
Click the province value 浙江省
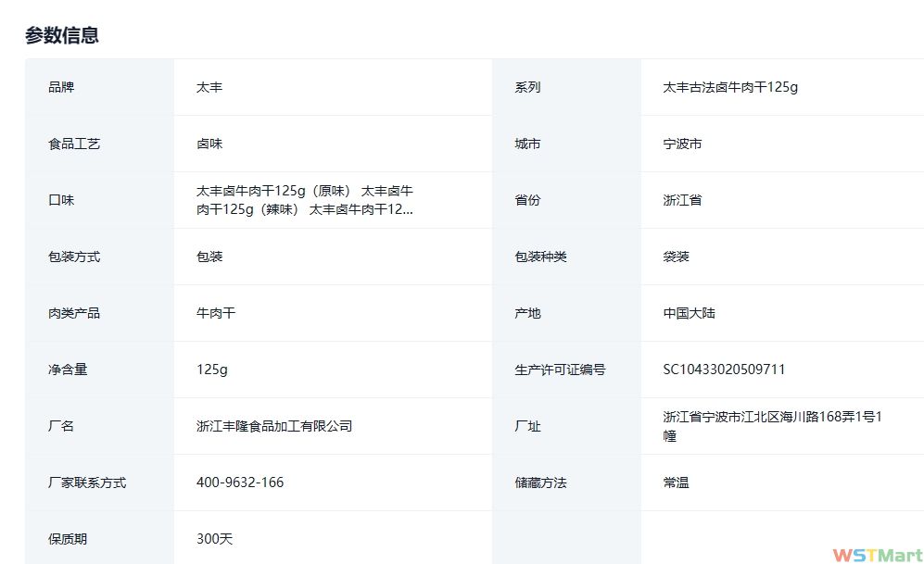coord(682,200)
